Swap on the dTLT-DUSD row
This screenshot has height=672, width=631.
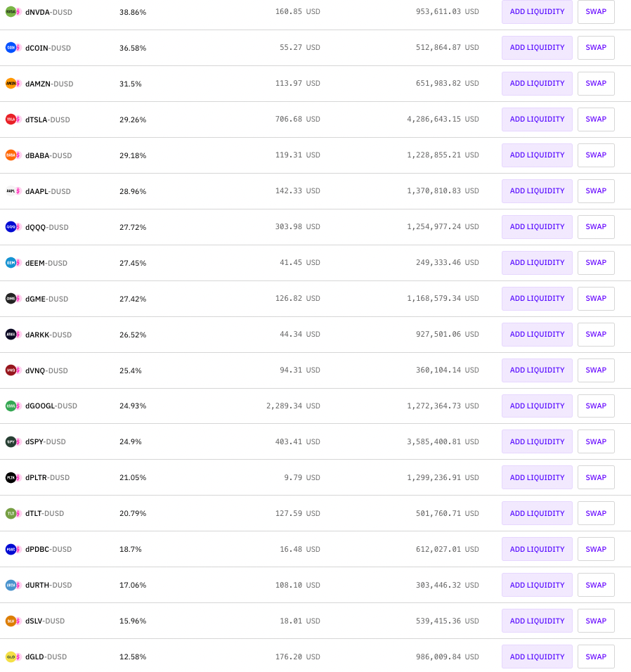596,513
